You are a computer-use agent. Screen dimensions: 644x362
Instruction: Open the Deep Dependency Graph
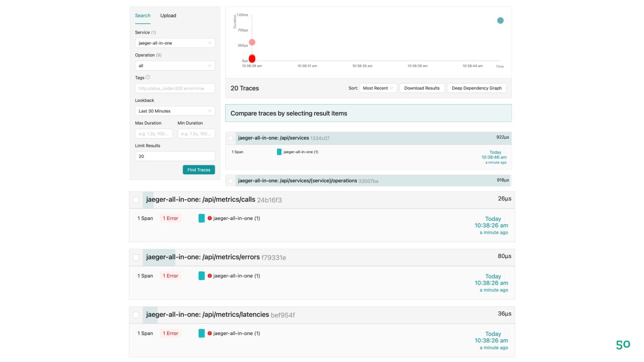coord(477,88)
